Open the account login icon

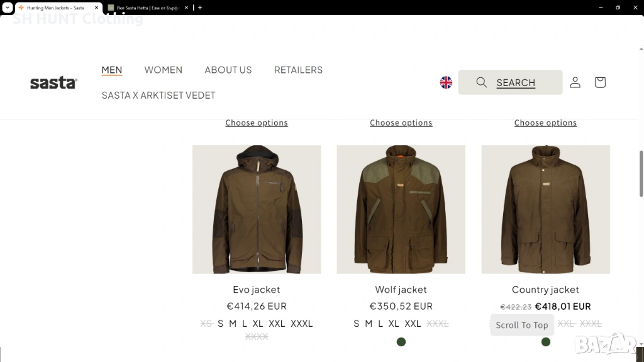pyautogui.click(x=575, y=82)
